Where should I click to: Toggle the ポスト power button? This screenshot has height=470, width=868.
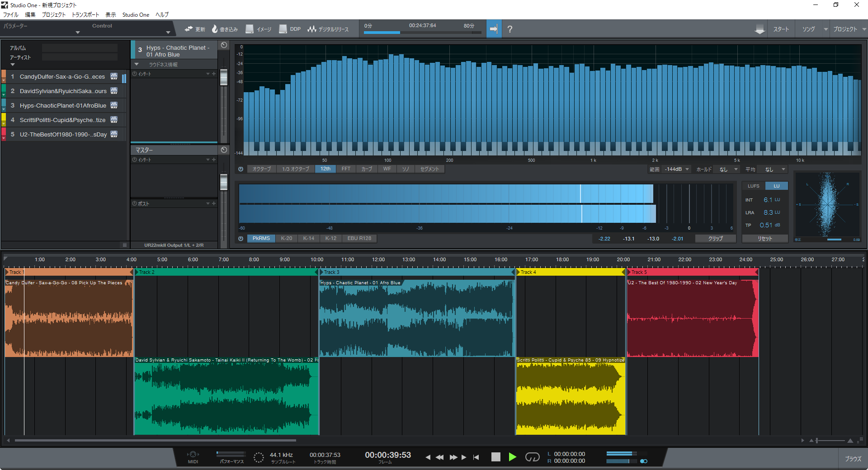[x=135, y=203]
